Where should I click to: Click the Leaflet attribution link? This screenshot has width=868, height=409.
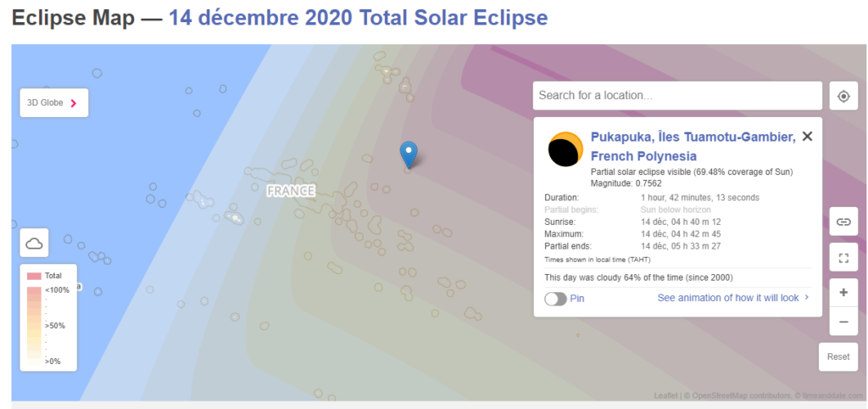pyautogui.click(x=666, y=395)
